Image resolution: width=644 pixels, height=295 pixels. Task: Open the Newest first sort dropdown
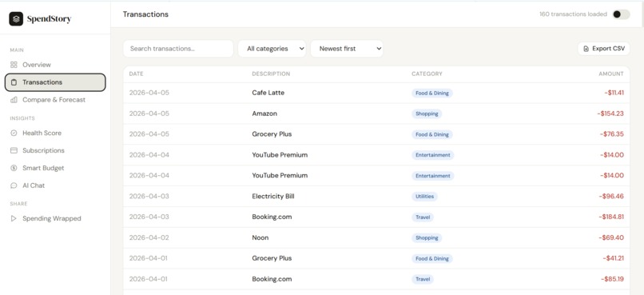click(x=347, y=49)
